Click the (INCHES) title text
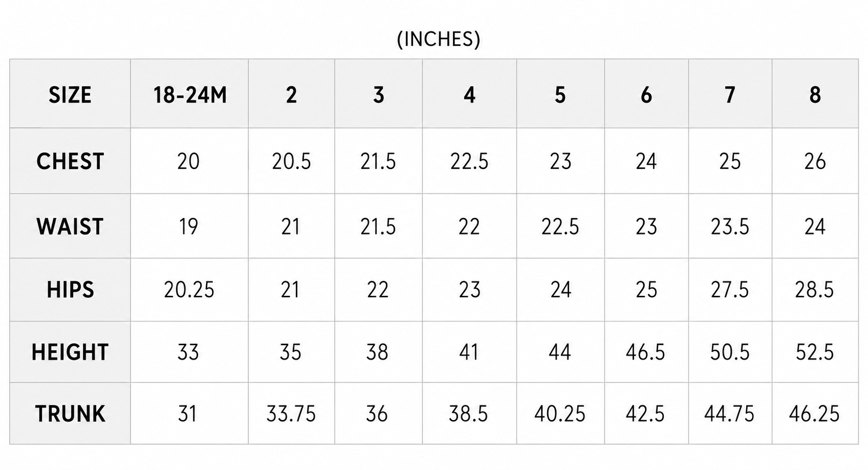The width and height of the screenshot is (868, 470). 438,39
